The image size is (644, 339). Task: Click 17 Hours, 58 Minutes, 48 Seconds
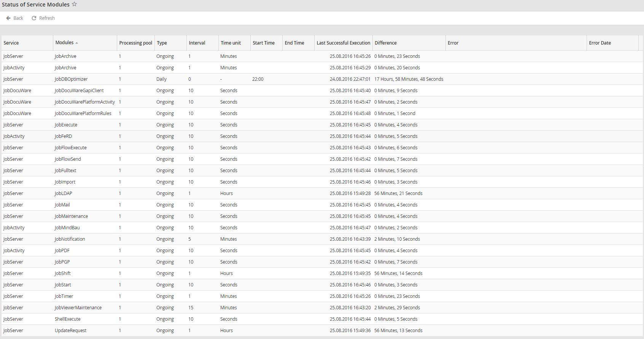click(x=409, y=79)
